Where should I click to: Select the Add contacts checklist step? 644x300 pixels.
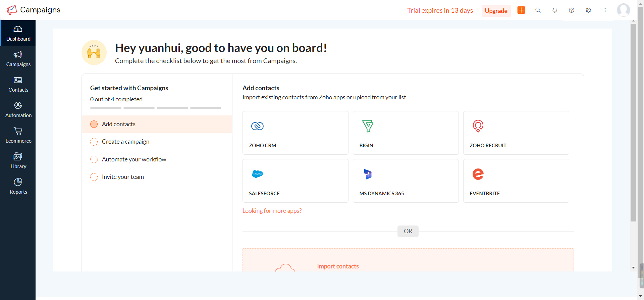(x=119, y=124)
